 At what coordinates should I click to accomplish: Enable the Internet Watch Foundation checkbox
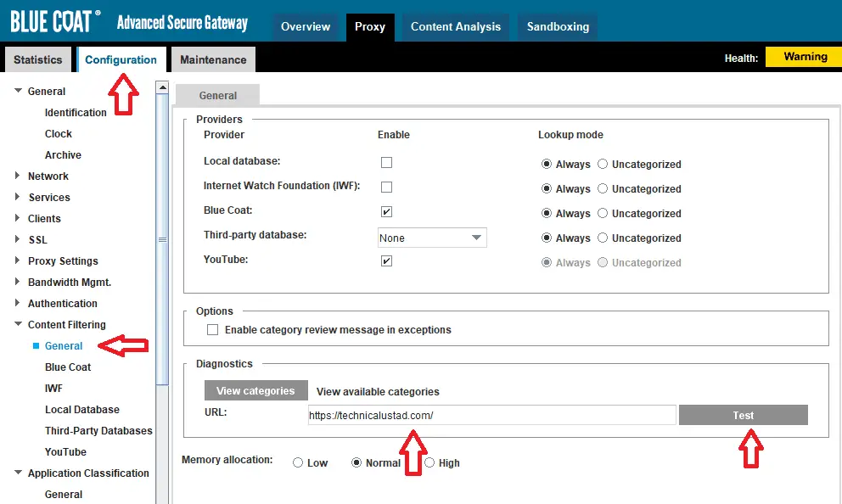click(x=387, y=188)
